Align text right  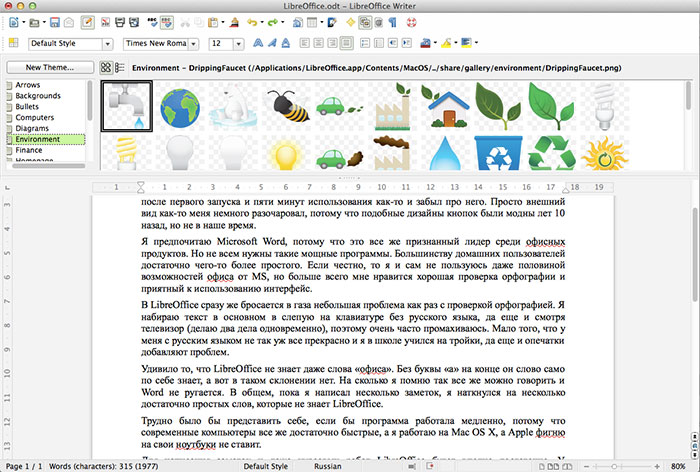pos(332,43)
